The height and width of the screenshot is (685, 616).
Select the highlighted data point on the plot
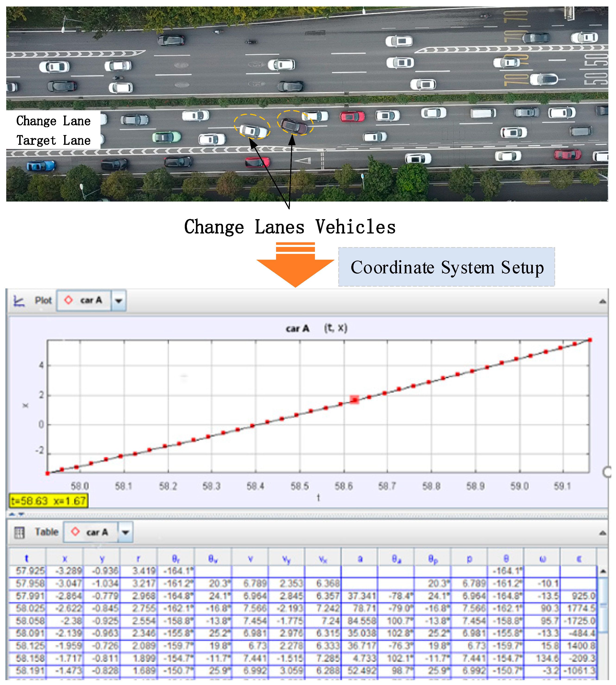tap(354, 400)
